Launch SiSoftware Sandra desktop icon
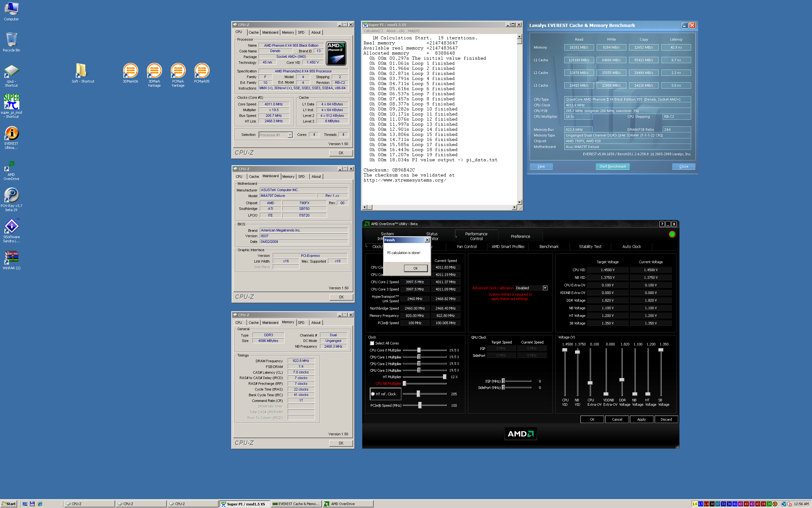 coord(11,231)
